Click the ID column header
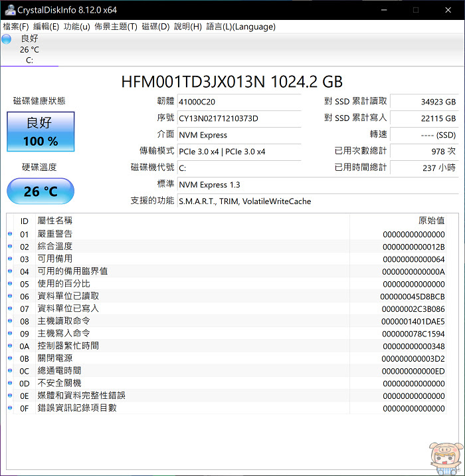465x476 pixels. (x=25, y=221)
